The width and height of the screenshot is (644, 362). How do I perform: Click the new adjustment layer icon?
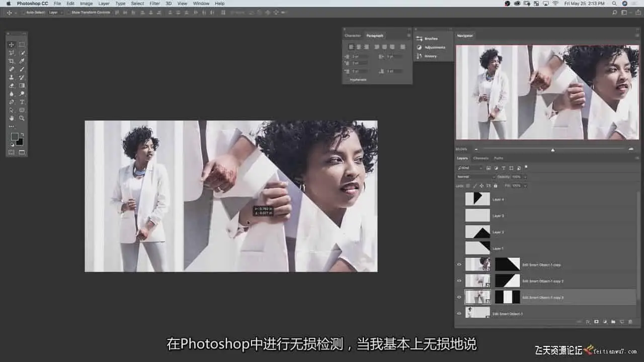(605, 322)
